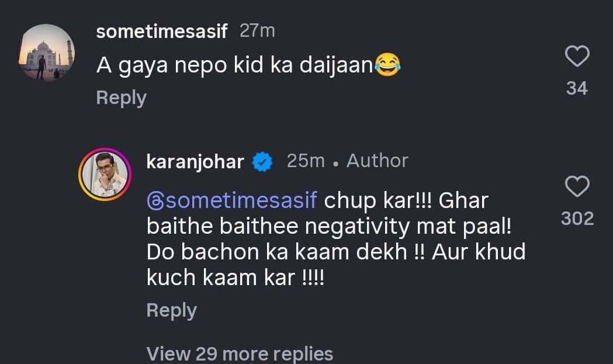Like the sometimesasif comment with the heart

pos(577,57)
